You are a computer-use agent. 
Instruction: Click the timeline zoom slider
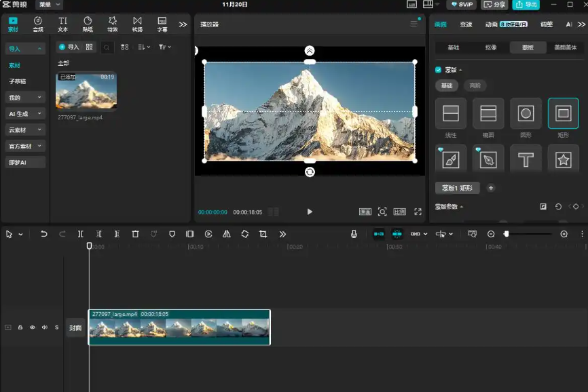(528, 234)
